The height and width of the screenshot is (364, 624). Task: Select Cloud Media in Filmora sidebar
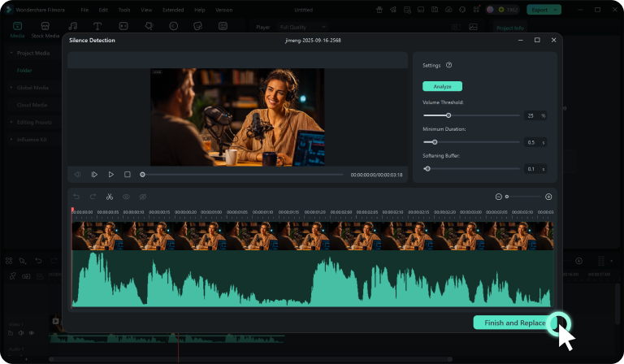click(x=32, y=105)
